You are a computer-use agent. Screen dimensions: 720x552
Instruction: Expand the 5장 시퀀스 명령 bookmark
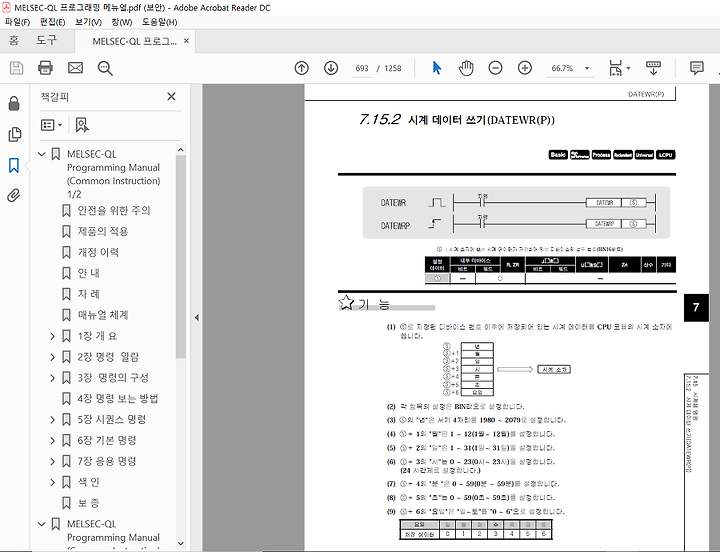(x=52, y=420)
